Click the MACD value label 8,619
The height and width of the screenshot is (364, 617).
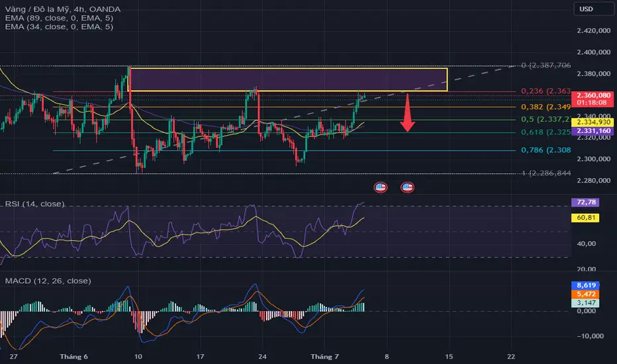585,285
